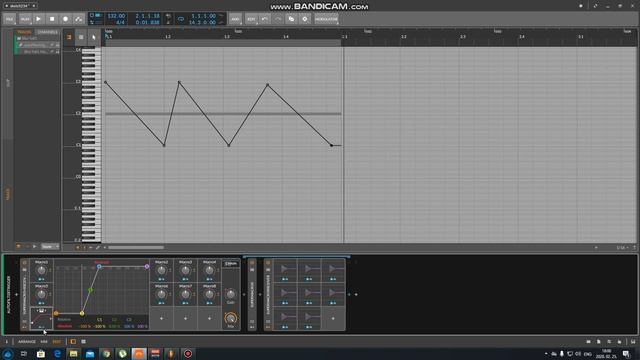Adjust the Macro7 knob

(185, 294)
